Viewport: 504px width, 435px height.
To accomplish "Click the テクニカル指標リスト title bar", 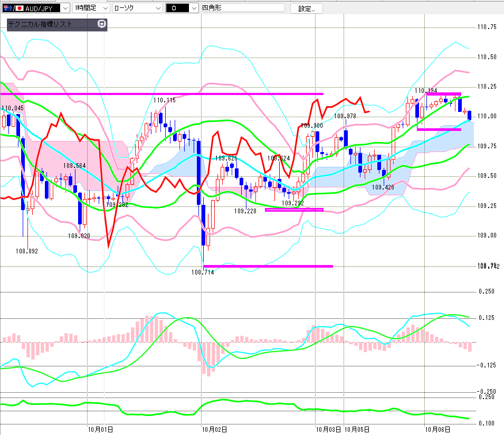I will click(x=53, y=24).
